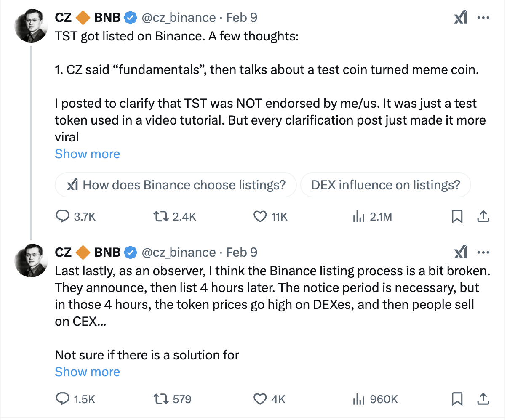The width and height of the screenshot is (507, 420).
Task: Open @cz_binance profile from first tweet
Action: tap(179, 18)
